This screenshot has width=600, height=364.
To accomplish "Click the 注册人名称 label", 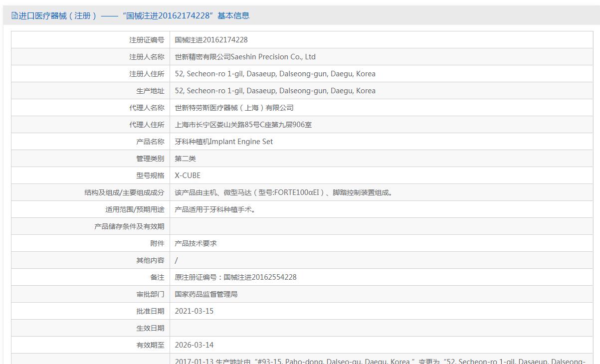I will tap(147, 57).
